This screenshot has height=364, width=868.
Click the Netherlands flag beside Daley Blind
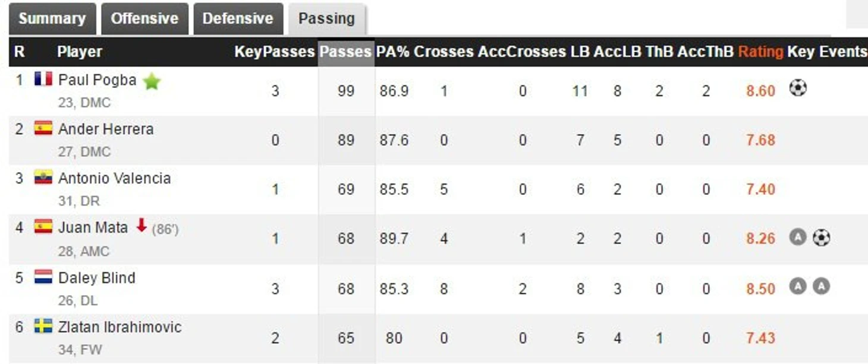click(43, 277)
